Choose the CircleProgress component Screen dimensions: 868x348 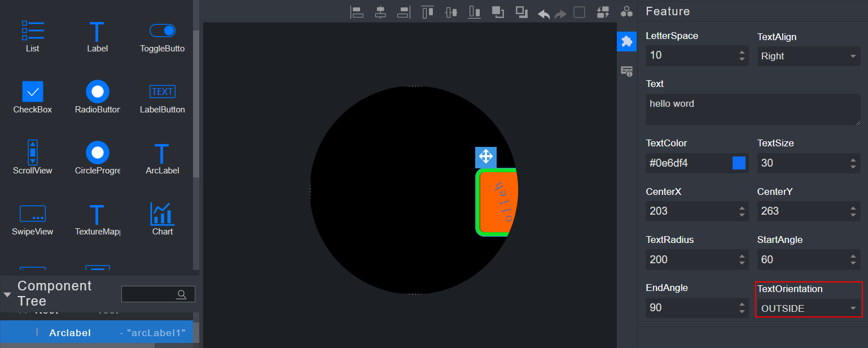[98, 159]
